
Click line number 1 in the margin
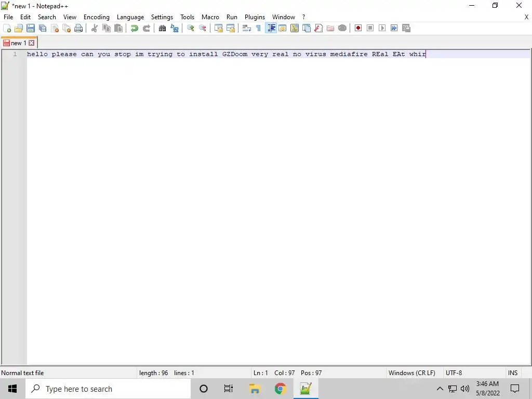coord(15,54)
